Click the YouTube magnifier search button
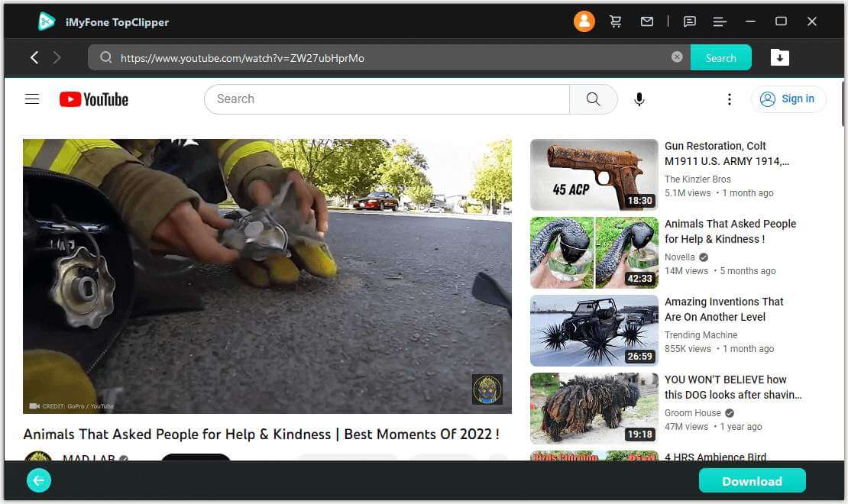848x504 pixels. pyautogui.click(x=593, y=99)
